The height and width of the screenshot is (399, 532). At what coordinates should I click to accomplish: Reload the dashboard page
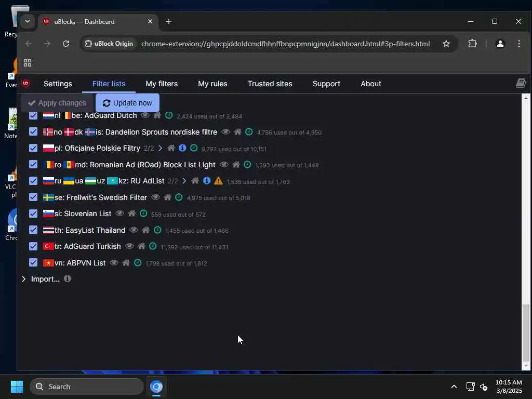coord(66,44)
